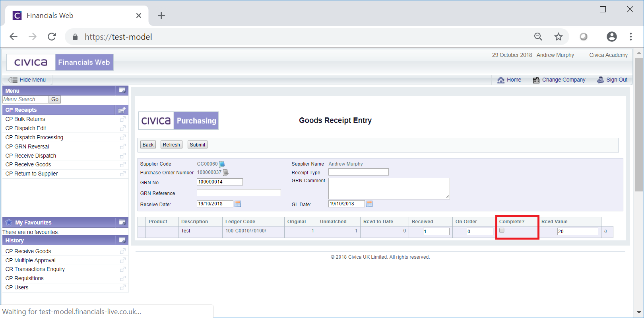644x318 pixels.
Task: Open CP Dispatch Edit menu item
Action: (26, 128)
